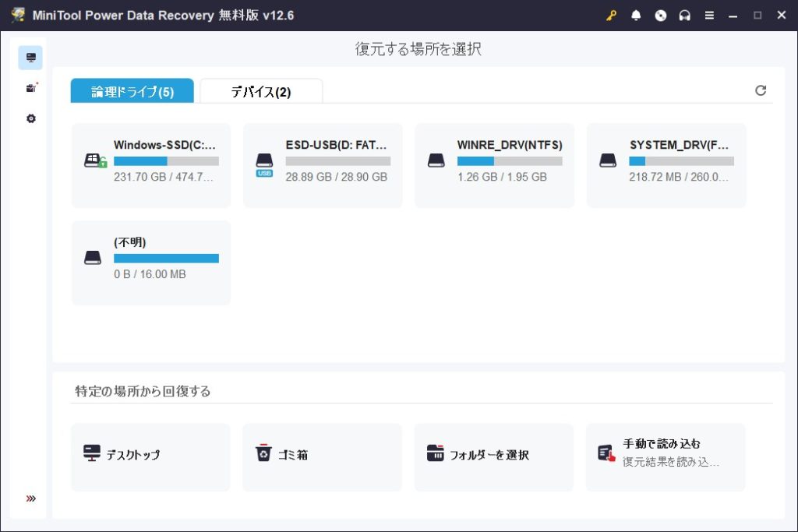The image size is (798, 532).
Task: Open the toolbox icon in left sidebar
Action: (31, 88)
